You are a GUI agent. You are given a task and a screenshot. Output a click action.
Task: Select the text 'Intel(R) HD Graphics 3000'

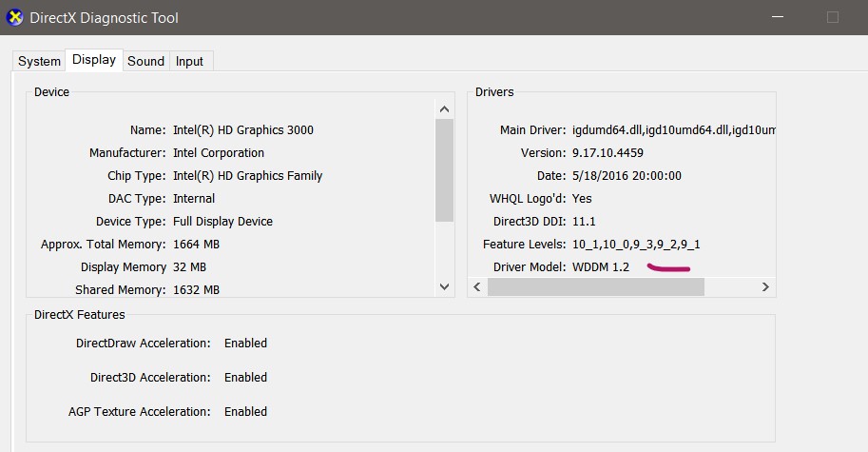coord(243,130)
